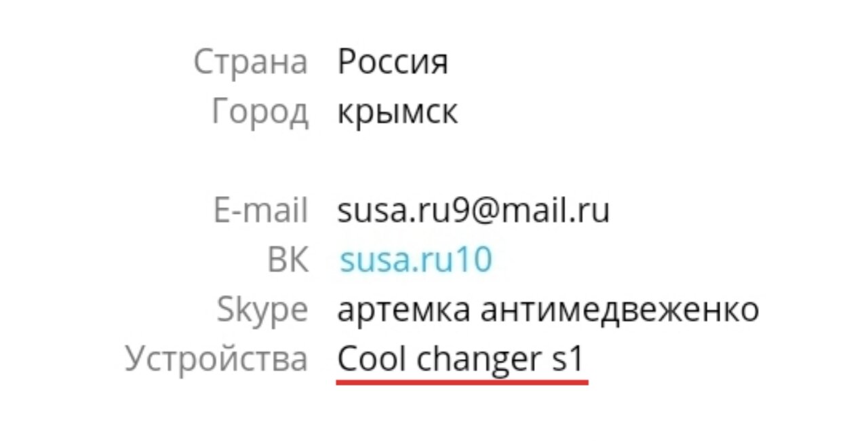Screen dimensions: 868x441
Task: Open the susa.ru10 VK profile link
Action: [x=416, y=261]
